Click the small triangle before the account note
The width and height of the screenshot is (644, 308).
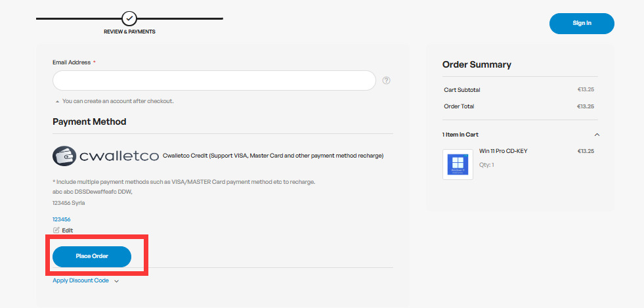click(57, 102)
